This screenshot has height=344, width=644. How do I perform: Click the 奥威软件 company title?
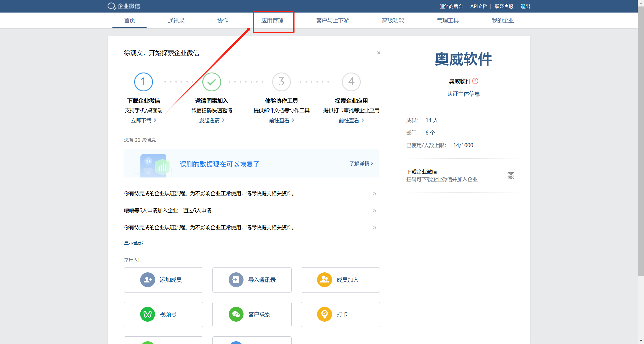pos(464,60)
